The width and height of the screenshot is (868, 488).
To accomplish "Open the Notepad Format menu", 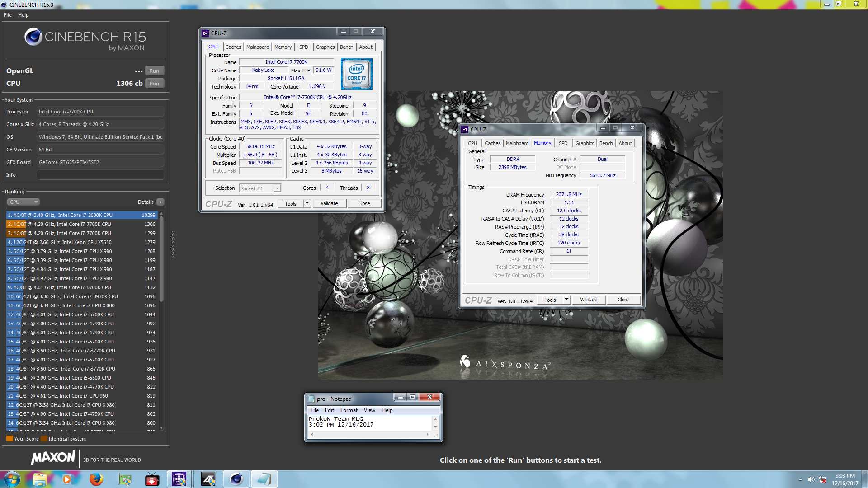I will point(349,410).
